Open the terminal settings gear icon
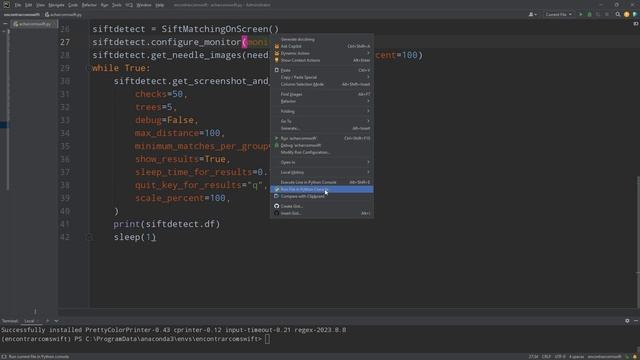This screenshot has width=640, height=360. tap(627, 321)
